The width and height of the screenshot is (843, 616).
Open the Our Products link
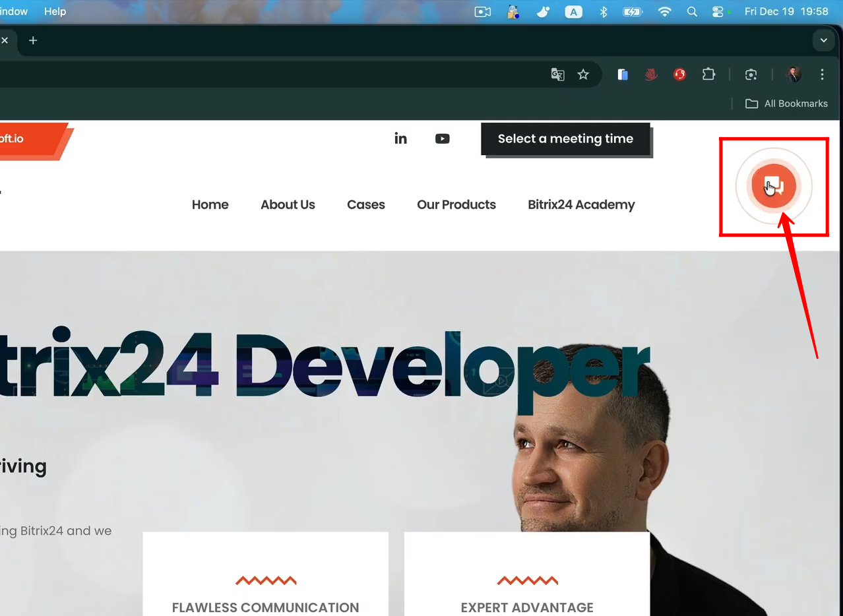[456, 204]
